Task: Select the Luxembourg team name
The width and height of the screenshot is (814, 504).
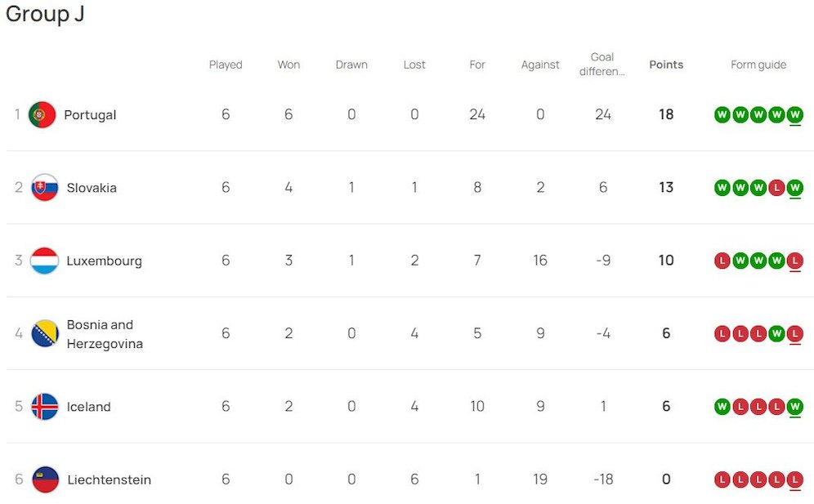Action: tap(104, 261)
